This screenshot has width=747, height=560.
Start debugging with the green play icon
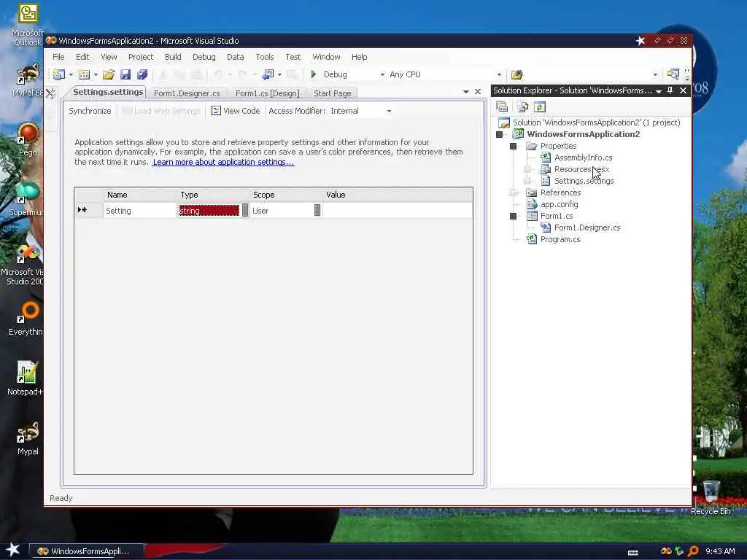pos(314,74)
